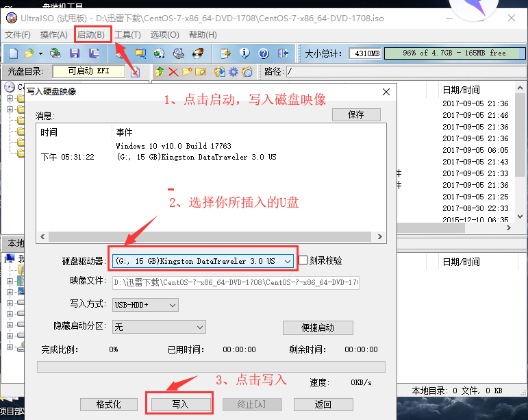Screen dimensions: 528x420
Task: Click the disc convert toolbar icon
Action: click(x=160, y=53)
